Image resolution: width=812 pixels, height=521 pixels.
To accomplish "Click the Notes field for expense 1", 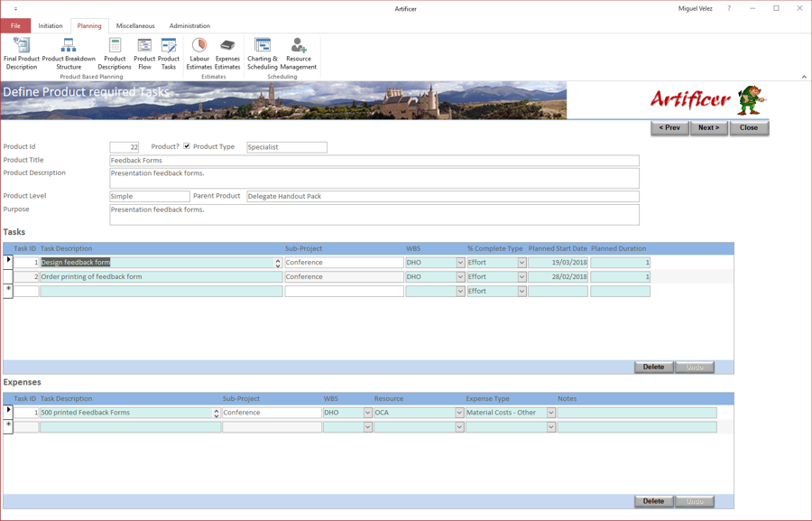I will click(x=637, y=413).
